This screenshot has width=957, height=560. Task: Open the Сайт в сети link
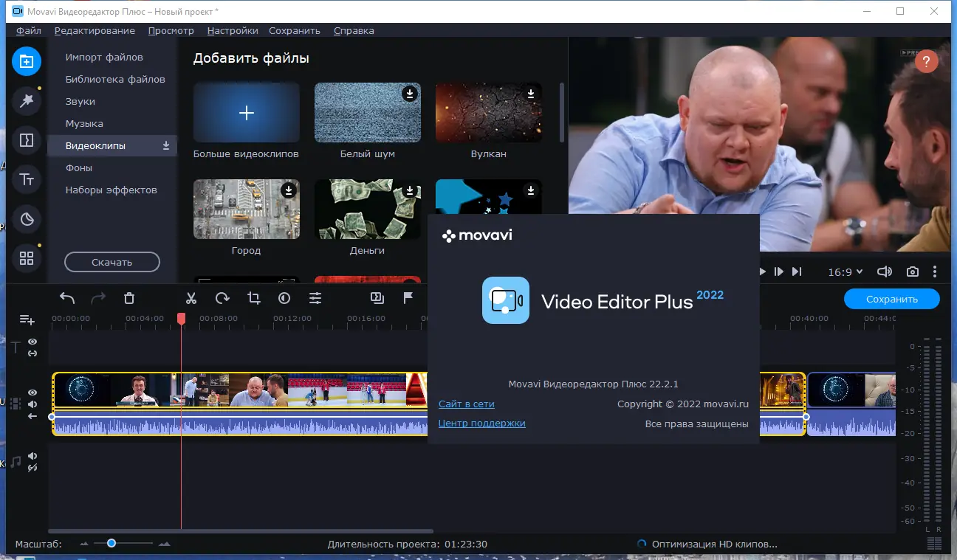(x=467, y=404)
